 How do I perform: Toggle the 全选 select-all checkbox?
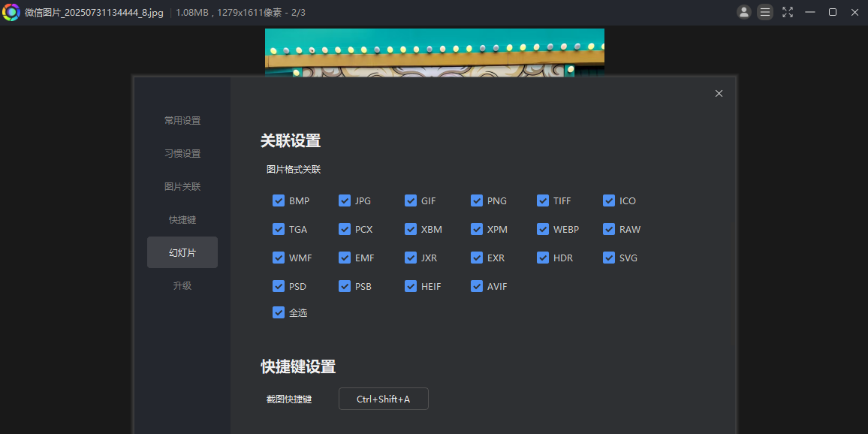(279, 313)
